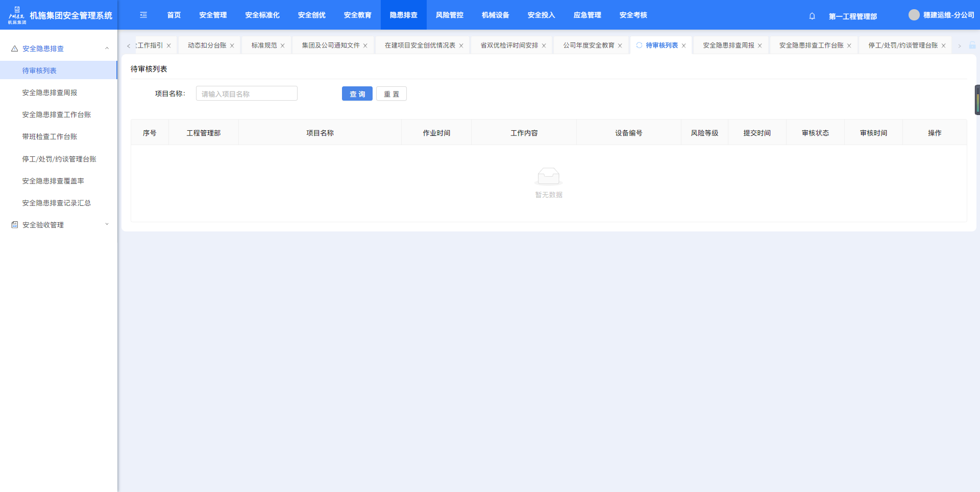Open 安全隐患排查覆盖率 in the sidebar
Screen dimensions: 980x492
pyautogui.click(x=53, y=181)
